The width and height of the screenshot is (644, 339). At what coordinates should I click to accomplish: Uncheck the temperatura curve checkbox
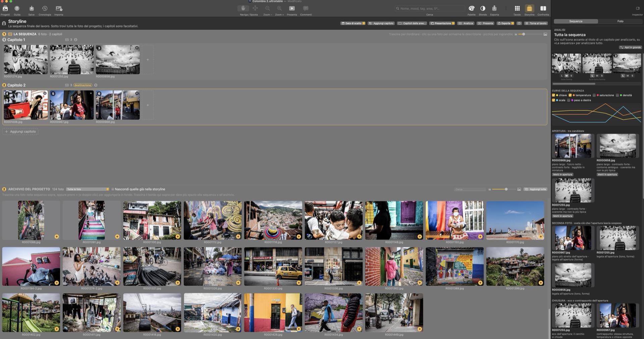coord(570,95)
